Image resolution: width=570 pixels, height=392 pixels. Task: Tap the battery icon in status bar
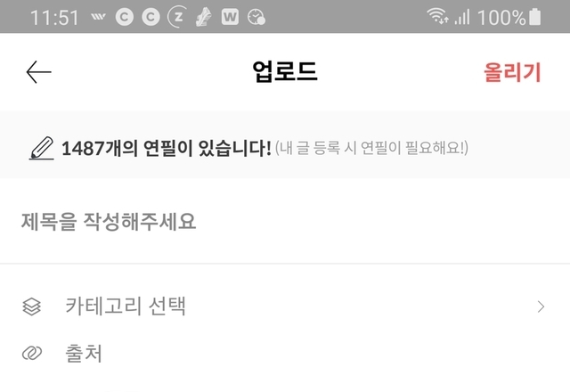(x=534, y=17)
